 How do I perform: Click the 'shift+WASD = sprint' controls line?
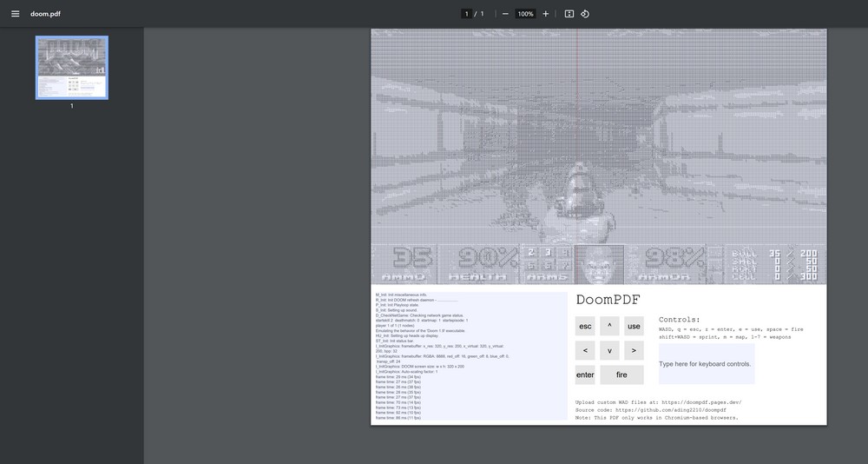click(725, 337)
